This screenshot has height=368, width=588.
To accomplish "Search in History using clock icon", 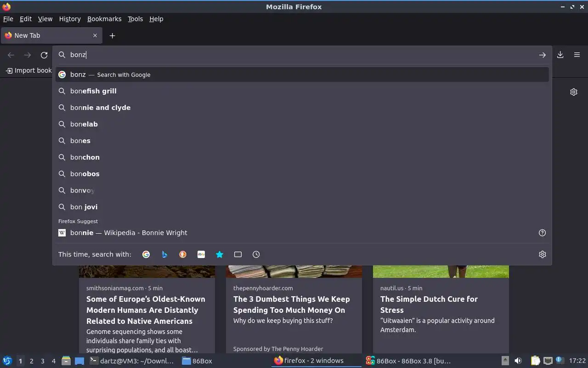I will [x=256, y=254].
